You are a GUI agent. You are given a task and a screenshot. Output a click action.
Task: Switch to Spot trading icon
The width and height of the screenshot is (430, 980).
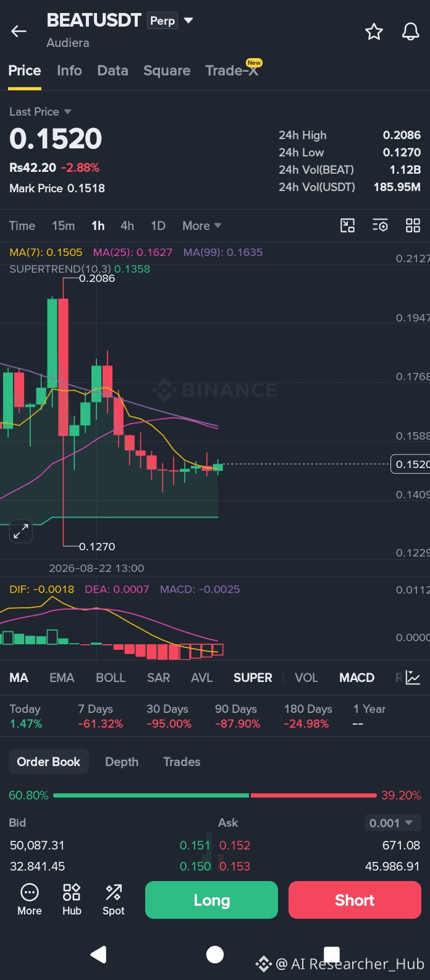114,900
